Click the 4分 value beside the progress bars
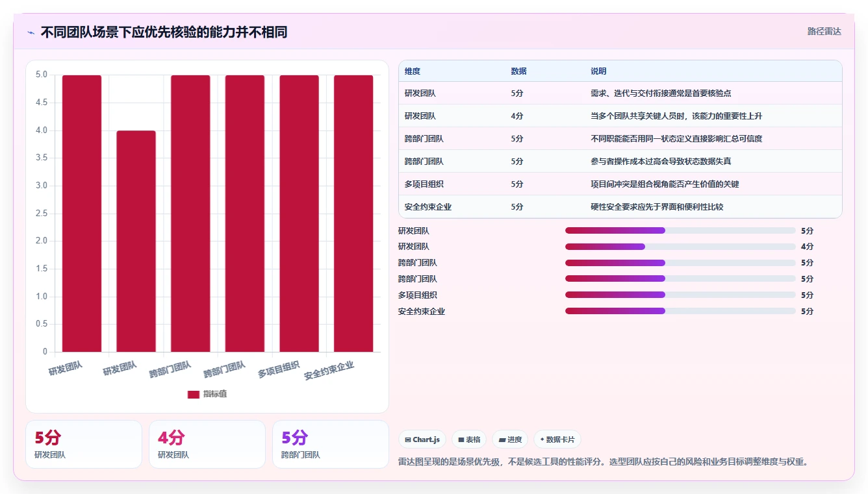The width and height of the screenshot is (868, 494). [807, 247]
